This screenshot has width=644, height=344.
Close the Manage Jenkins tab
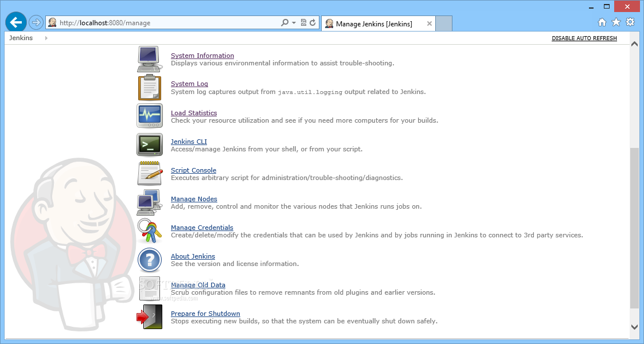pyautogui.click(x=429, y=24)
